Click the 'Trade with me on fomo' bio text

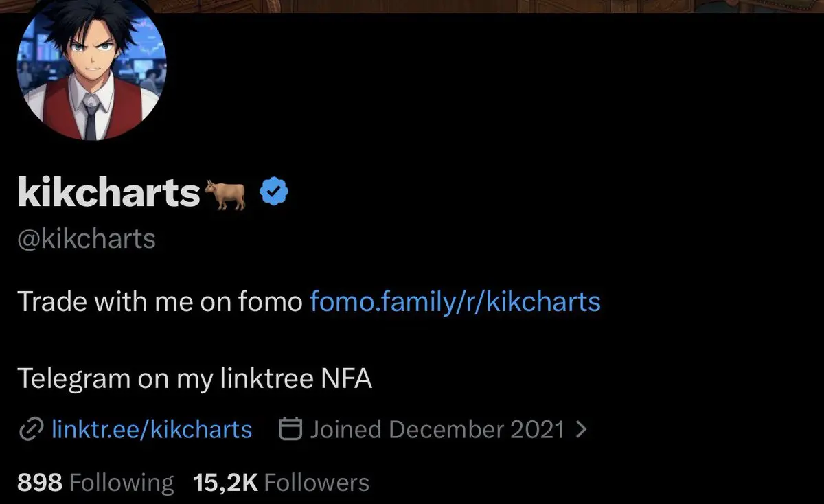160,302
